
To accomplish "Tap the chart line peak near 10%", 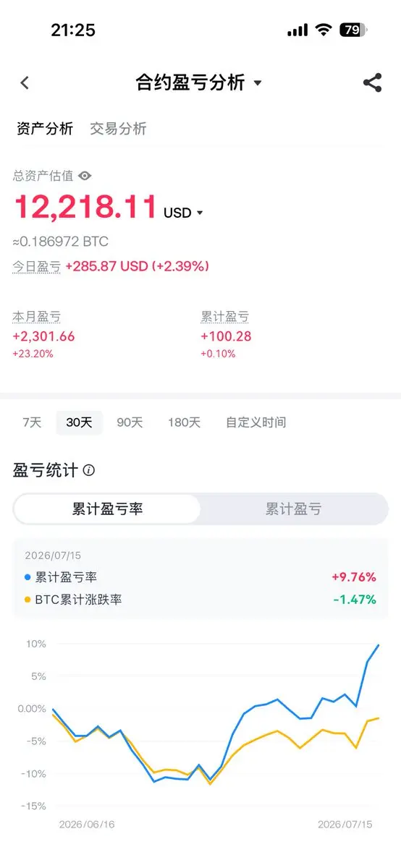I will pyautogui.click(x=378, y=645).
